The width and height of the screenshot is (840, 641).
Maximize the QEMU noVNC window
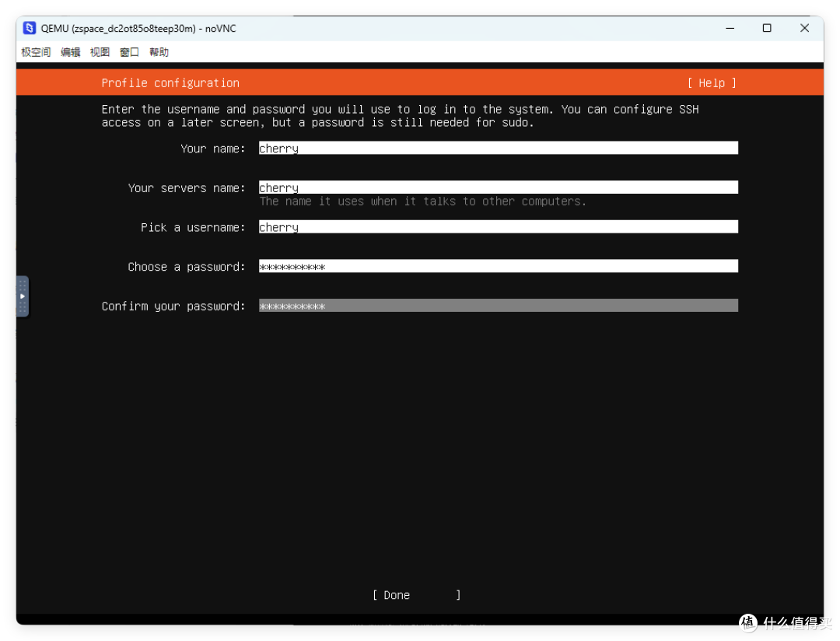[767, 27]
